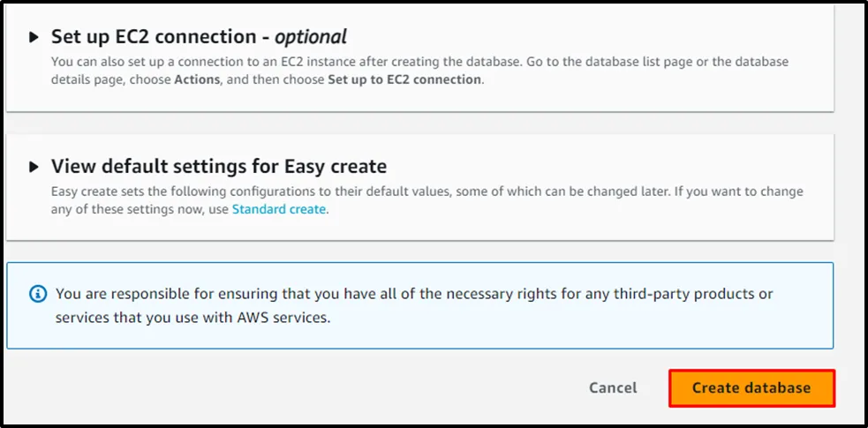This screenshot has height=428, width=868.
Task: Click bold 'Set up to EC2 connection' text
Action: (404, 79)
